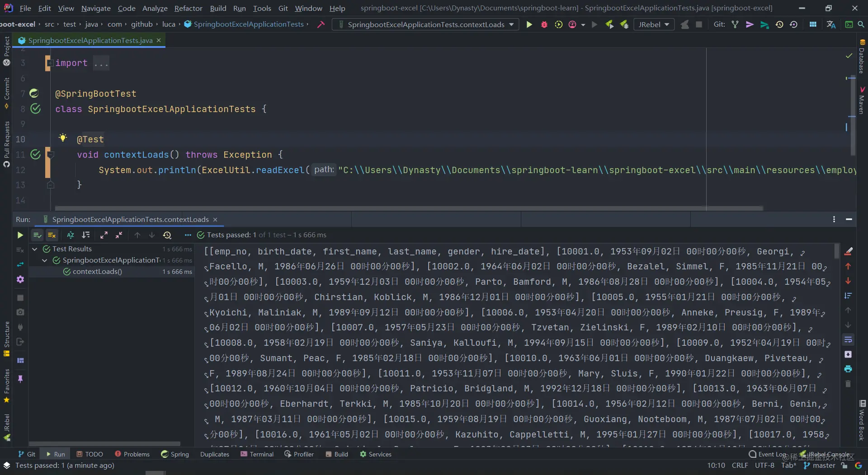Click the test tree horizontal scrollbar
Image resolution: width=868 pixels, height=475 pixels.
[104, 444]
